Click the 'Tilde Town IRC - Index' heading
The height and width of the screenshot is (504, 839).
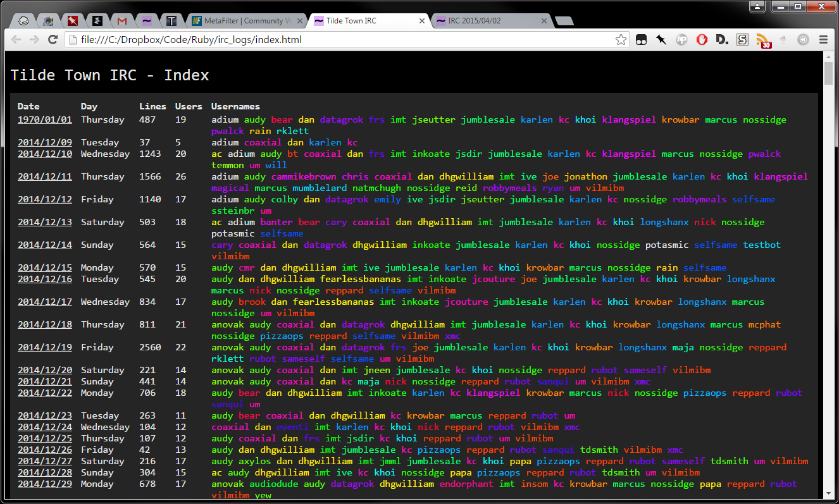pyautogui.click(x=109, y=75)
